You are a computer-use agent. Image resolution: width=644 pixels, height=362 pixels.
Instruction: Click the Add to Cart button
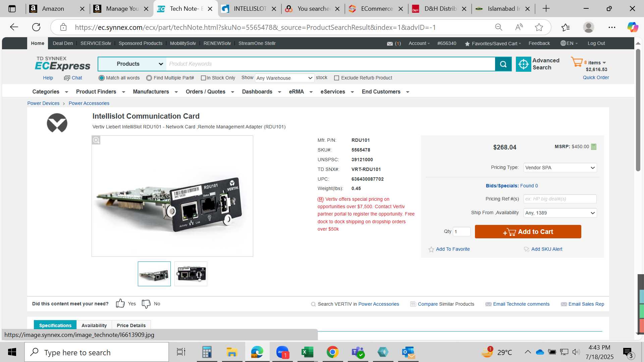(x=528, y=232)
